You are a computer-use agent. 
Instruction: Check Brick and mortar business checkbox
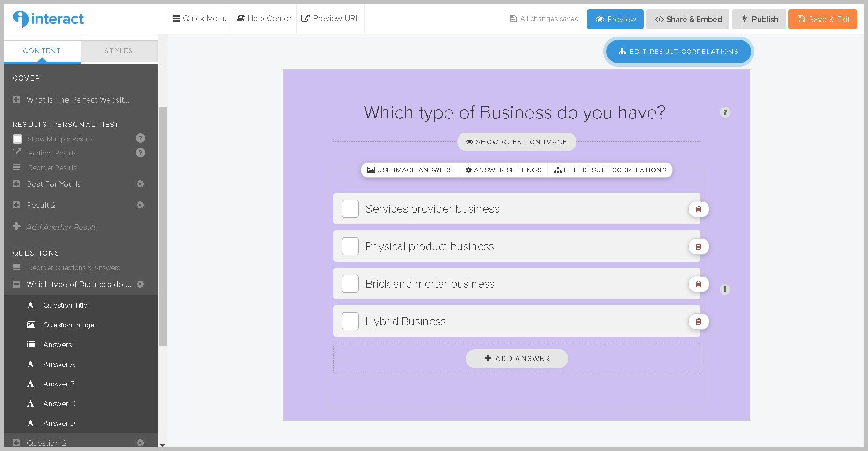[350, 284]
